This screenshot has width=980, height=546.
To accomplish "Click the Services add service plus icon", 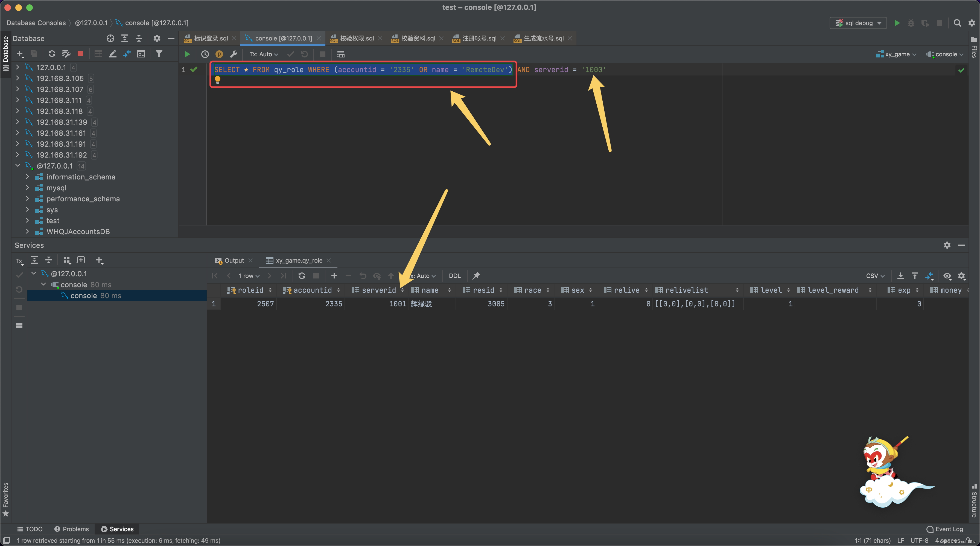I will pyautogui.click(x=99, y=260).
